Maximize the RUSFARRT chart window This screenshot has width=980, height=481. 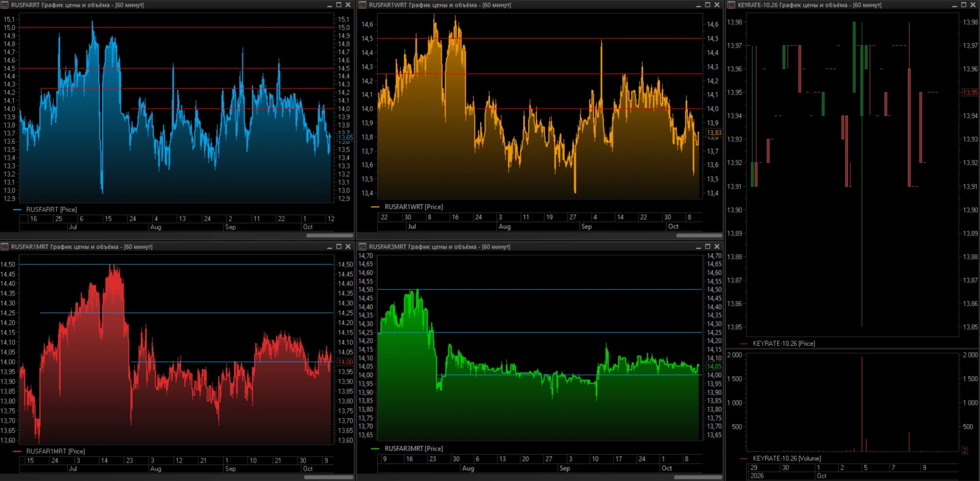click(338, 5)
